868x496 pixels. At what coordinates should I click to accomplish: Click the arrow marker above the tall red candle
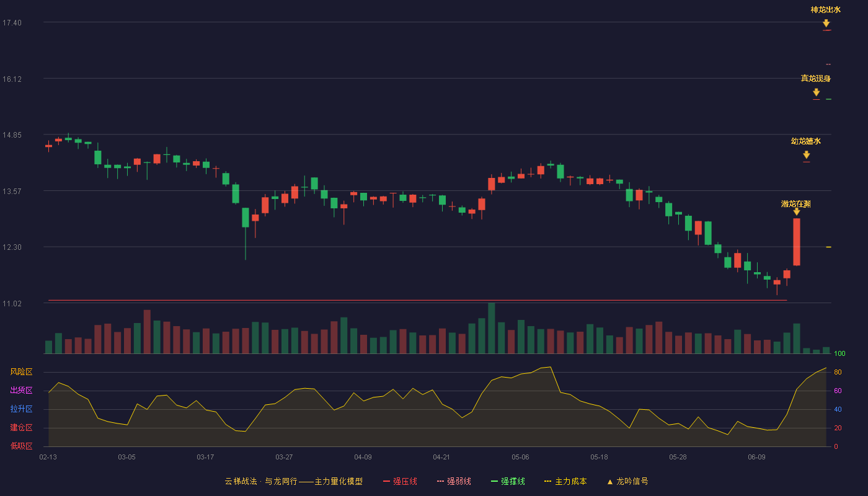click(x=797, y=211)
